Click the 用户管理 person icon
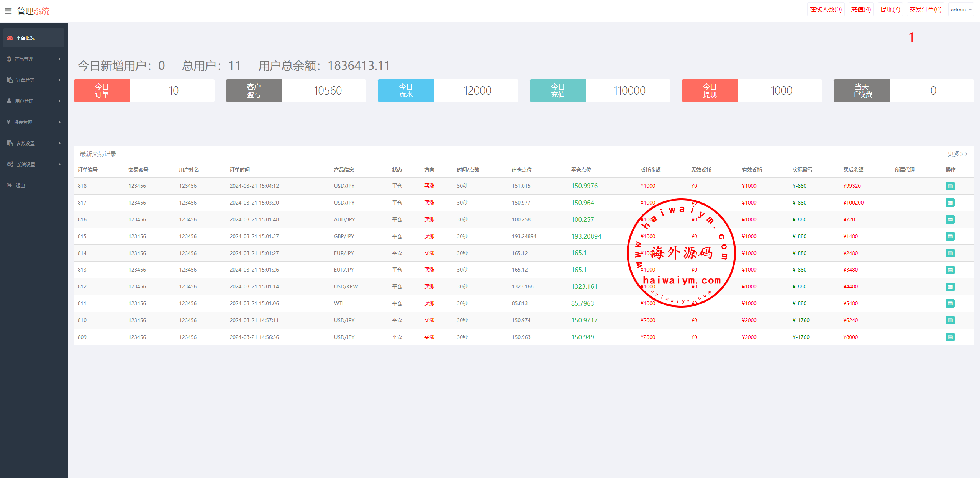The width and height of the screenshot is (980, 478). [9, 101]
